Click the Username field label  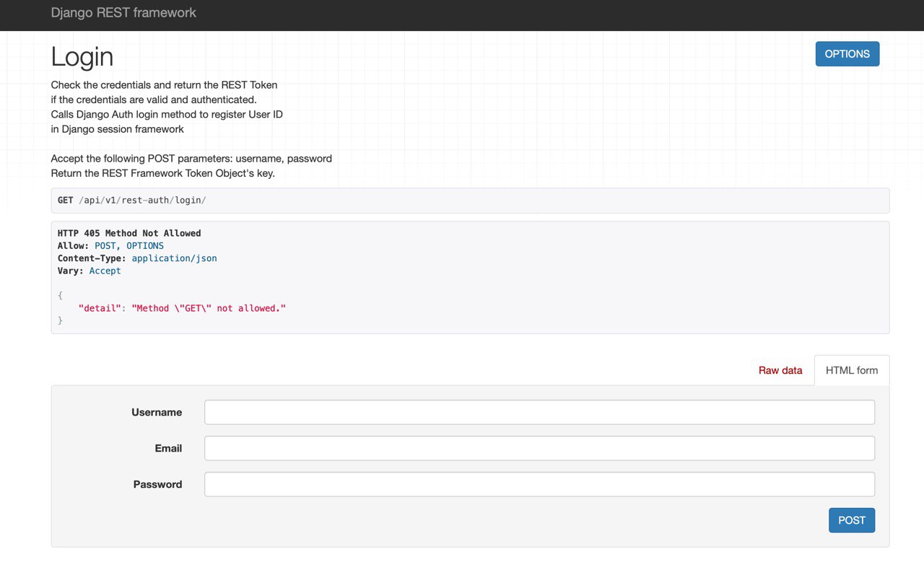click(x=157, y=413)
